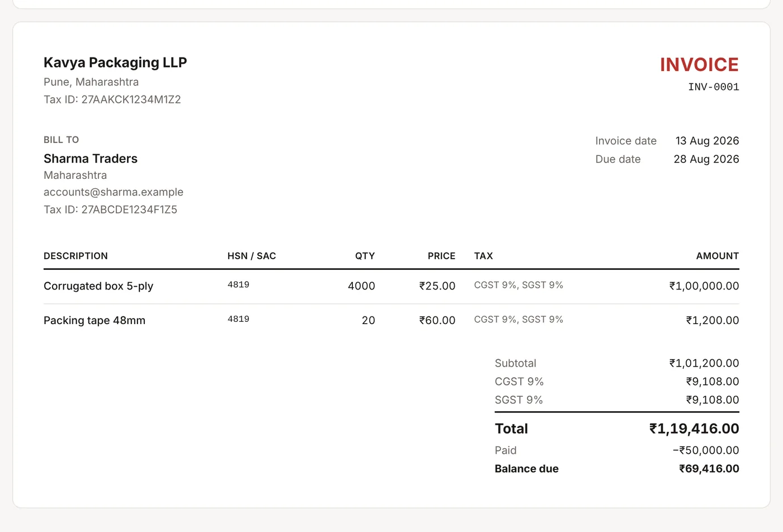Click the Balance due label
This screenshot has height=532, width=783.
coord(527,469)
